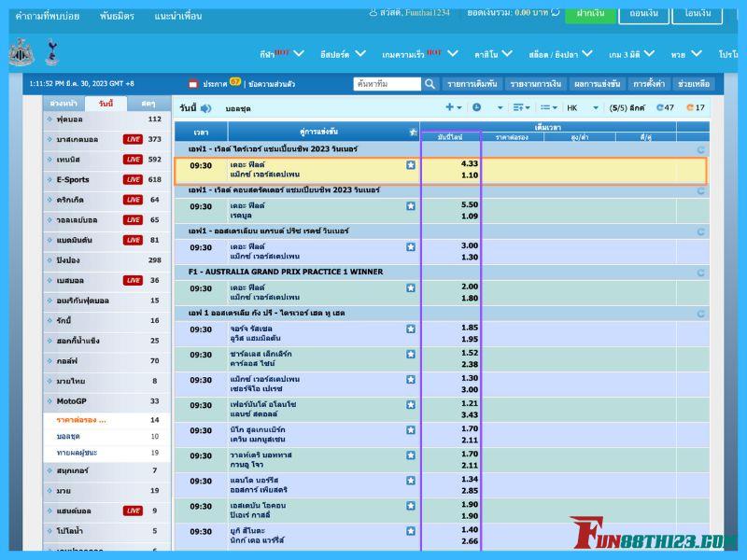Click odds value 4.33 for เดอะ ฟิลด์

point(470,163)
